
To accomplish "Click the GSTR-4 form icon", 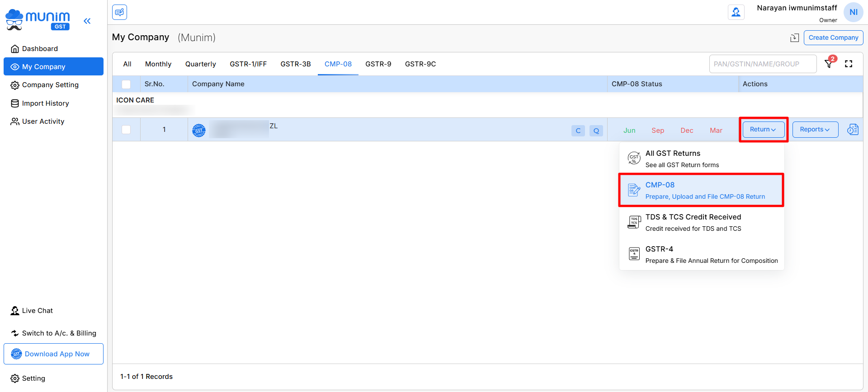I will click(x=634, y=254).
